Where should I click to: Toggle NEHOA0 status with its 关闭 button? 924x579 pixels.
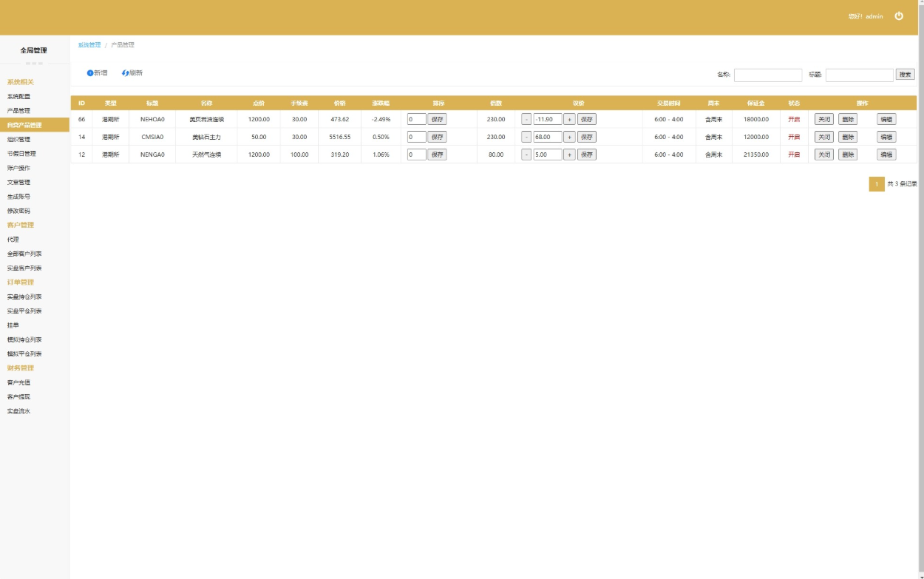point(823,119)
